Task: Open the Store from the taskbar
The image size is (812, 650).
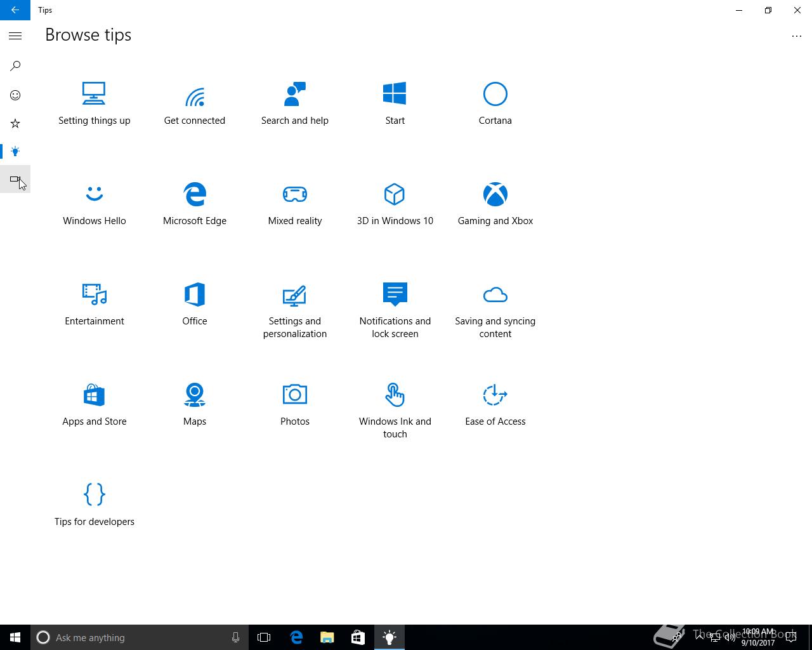Action: [x=358, y=637]
